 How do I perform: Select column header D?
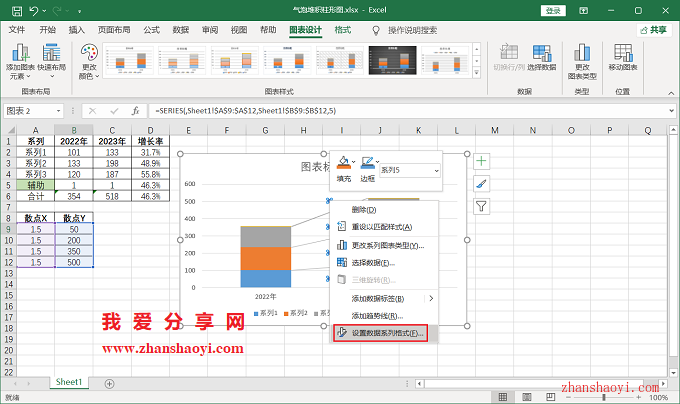coord(150,130)
